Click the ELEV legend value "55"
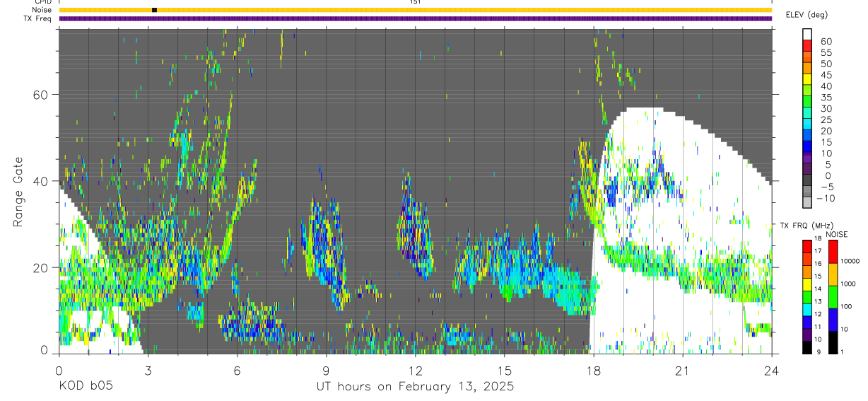This screenshot has height=401, width=868. [826, 53]
